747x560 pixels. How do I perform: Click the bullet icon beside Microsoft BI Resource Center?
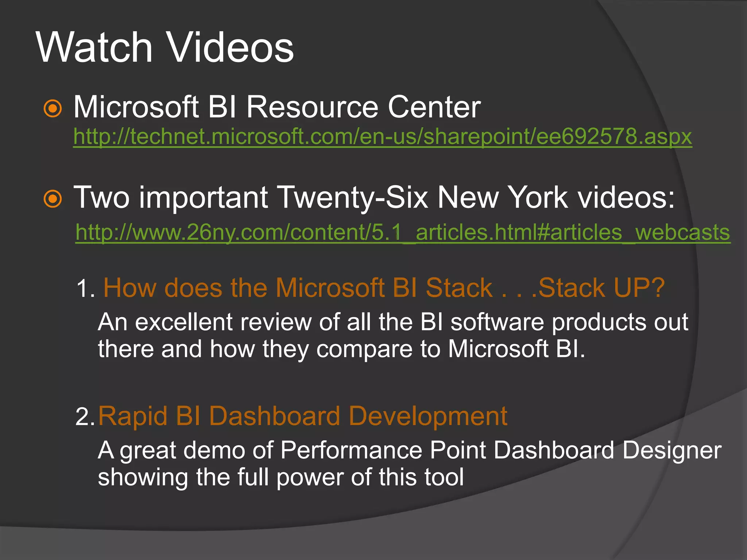53,108
